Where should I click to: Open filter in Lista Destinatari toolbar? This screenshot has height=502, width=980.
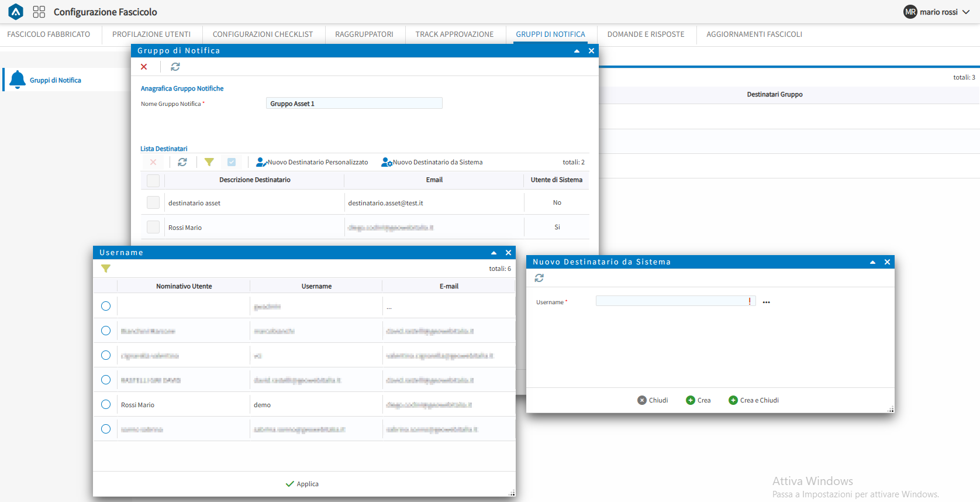(x=209, y=162)
